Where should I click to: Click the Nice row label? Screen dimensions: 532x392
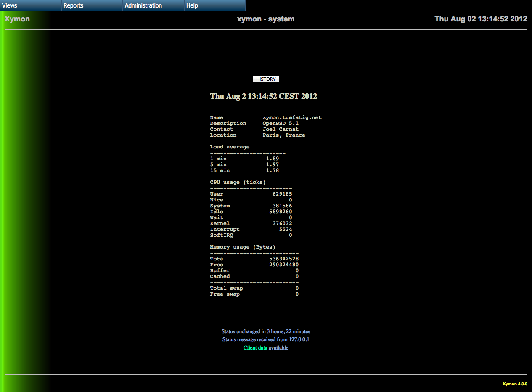[217, 200]
